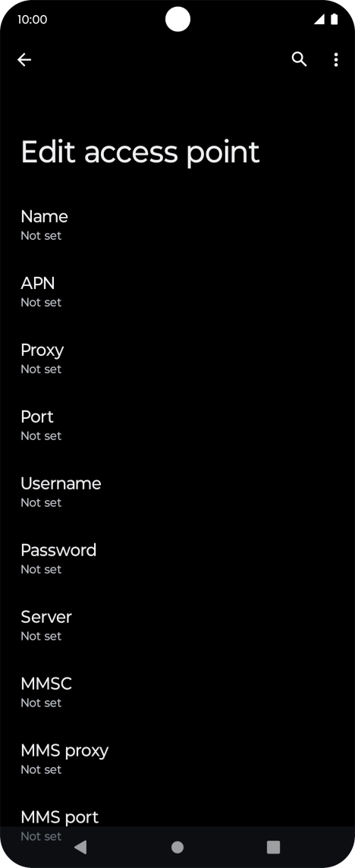The width and height of the screenshot is (355, 868).
Task: Tap the battery status icon
Action: tap(334, 20)
